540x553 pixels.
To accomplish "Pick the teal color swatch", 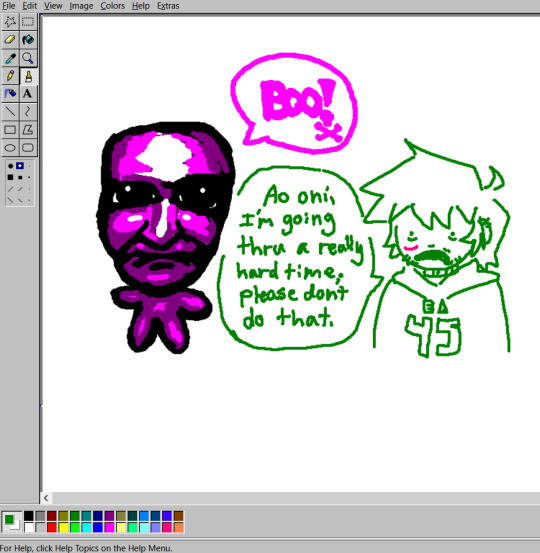I will tap(86, 516).
